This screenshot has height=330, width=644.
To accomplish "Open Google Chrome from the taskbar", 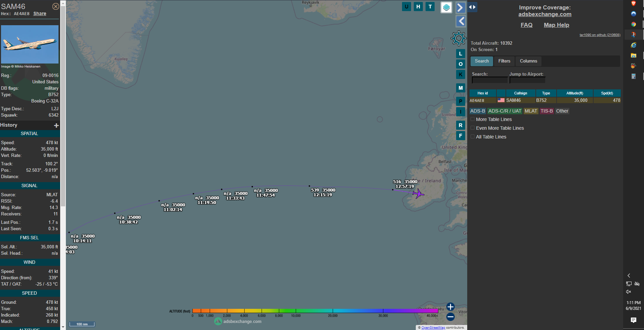I will pos(634,24).
